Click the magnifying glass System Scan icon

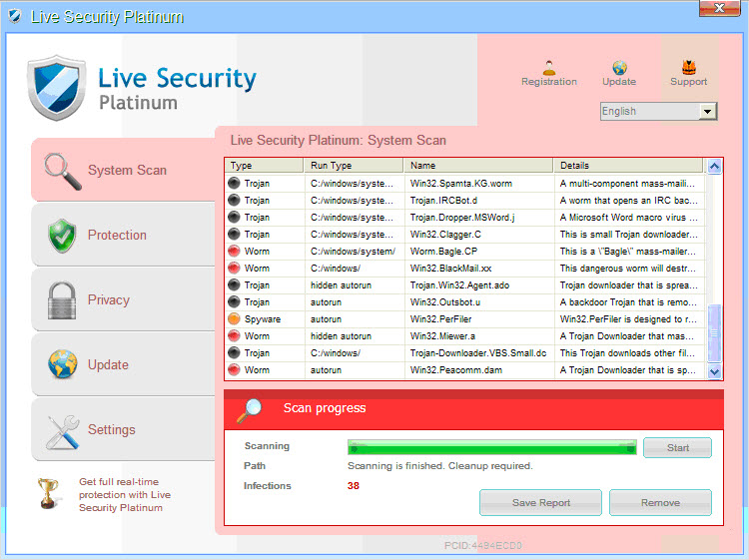click(x=62, y=171)
